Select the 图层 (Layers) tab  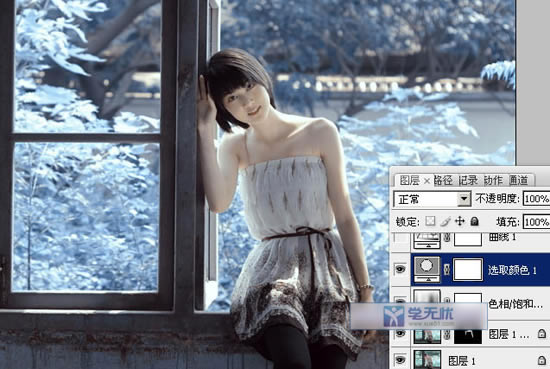pos(409,180)
